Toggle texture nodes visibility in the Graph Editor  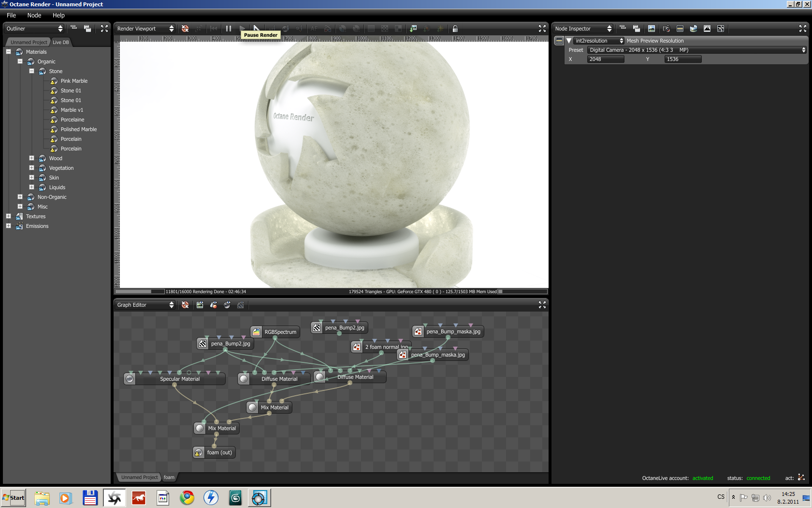200,305
